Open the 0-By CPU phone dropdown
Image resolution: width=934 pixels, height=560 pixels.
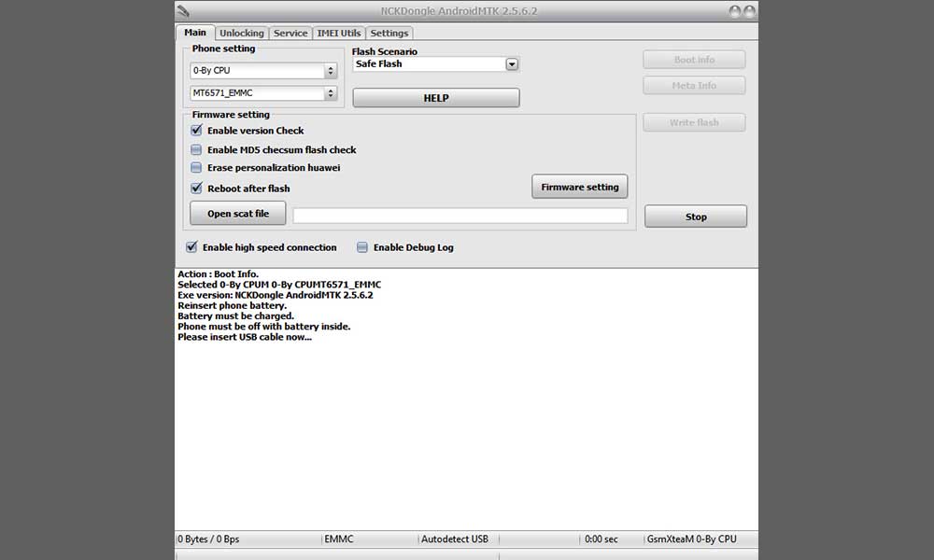tap(264, 70)
